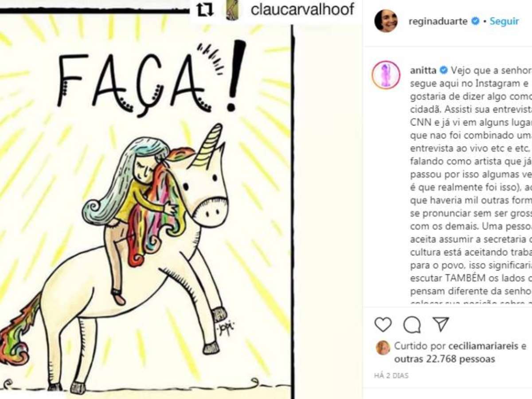Open anitta's profile avatar
Screen dimensions: 532x399
click(386, 75)
